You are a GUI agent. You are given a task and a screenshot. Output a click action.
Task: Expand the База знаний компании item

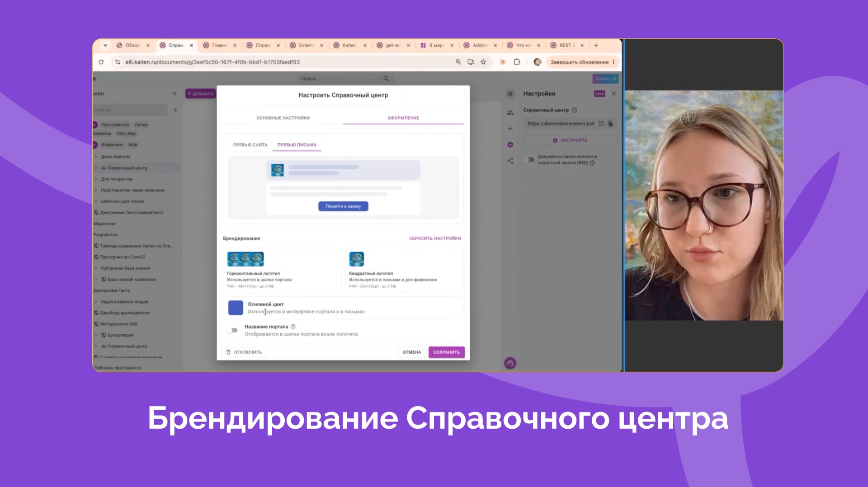coord(96,279)
